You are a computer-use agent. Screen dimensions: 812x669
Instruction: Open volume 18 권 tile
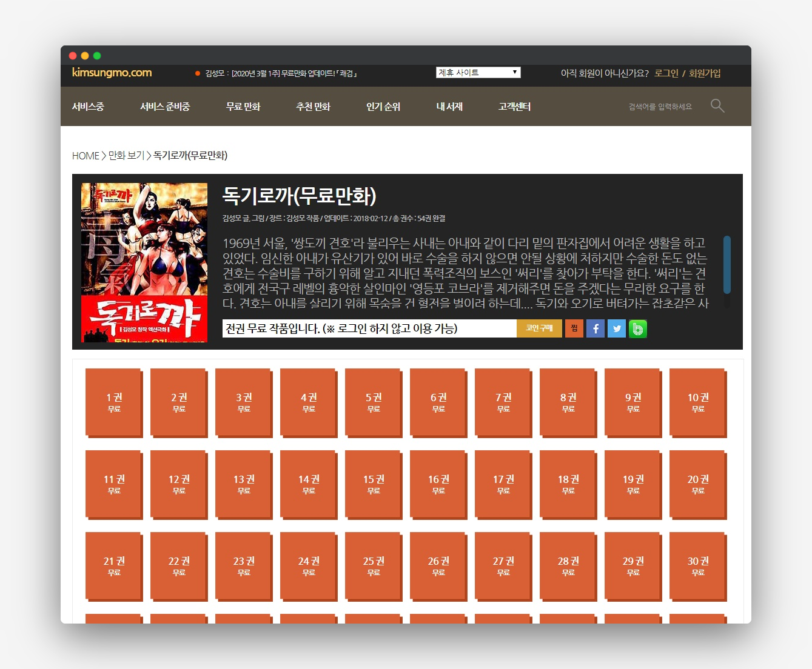pyautogui.click(x=568, y=484)
